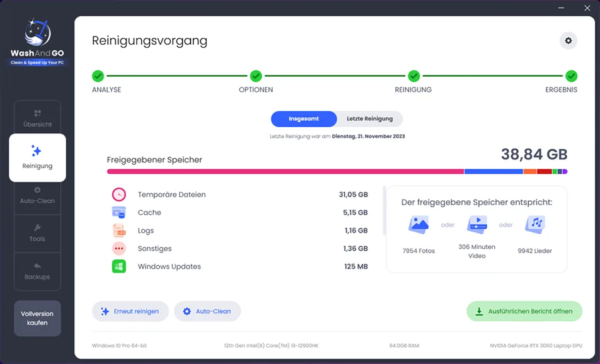Open settings via the gear icon
This screenshot has width=600, height=364.
(568, 41)
